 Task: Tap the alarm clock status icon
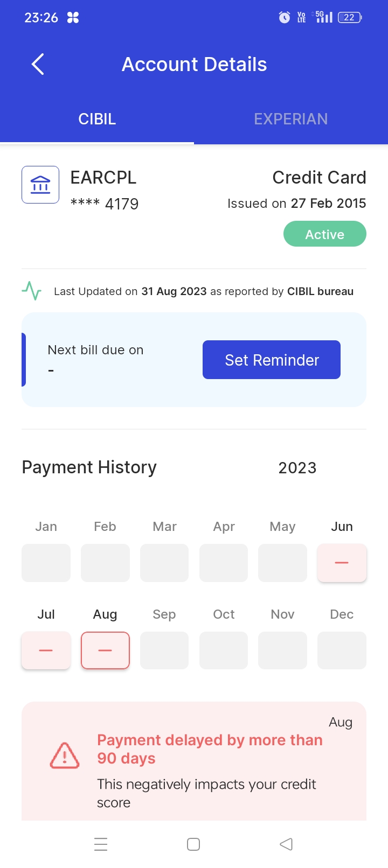coord(284,18)
